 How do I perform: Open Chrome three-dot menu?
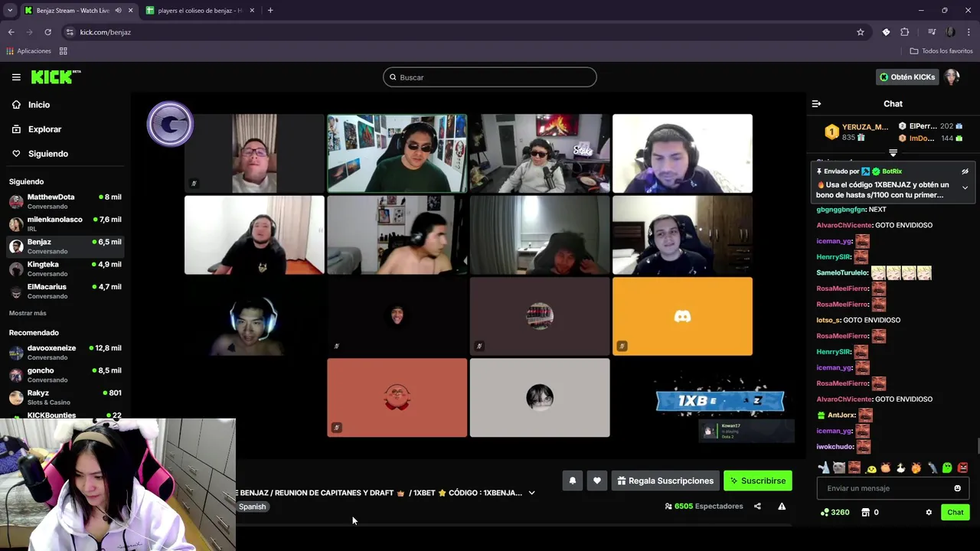(x=969, y=32)
